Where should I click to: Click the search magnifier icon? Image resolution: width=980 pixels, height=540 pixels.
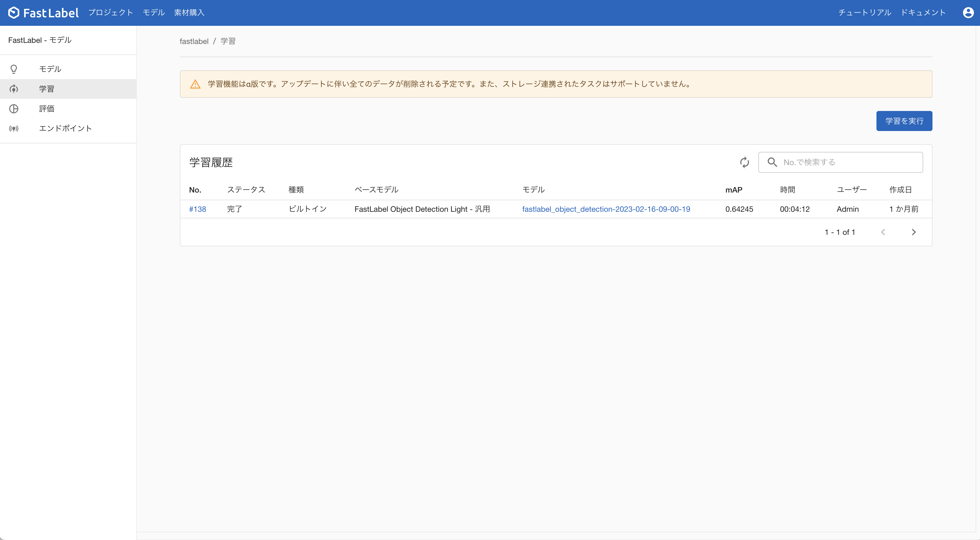(x=772, y=162)
